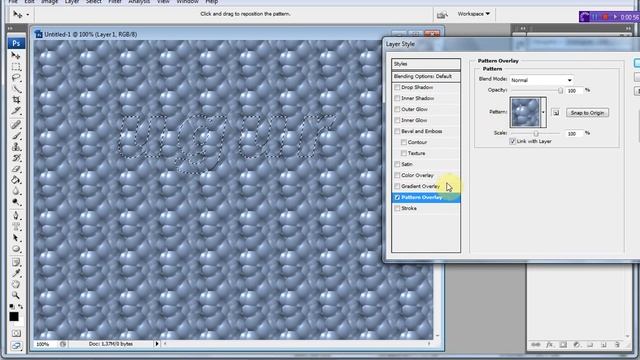
Task: Select the Eraser tool
Action: (x=16, y=169)
